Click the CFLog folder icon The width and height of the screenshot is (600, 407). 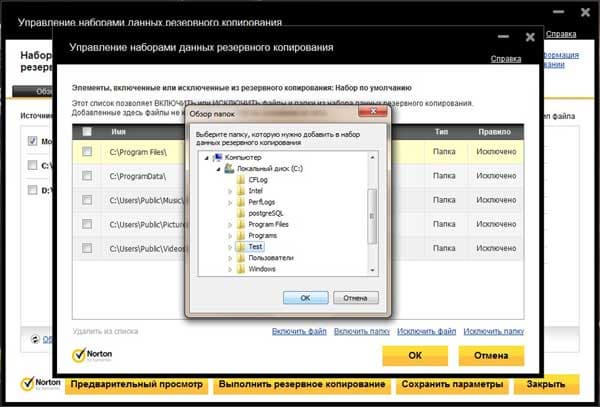241,179
